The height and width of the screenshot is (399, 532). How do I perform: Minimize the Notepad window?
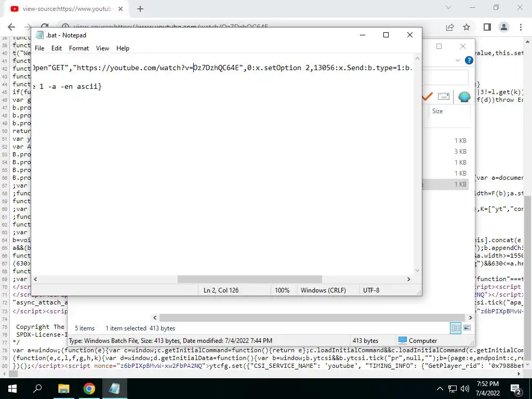point(363,35)
